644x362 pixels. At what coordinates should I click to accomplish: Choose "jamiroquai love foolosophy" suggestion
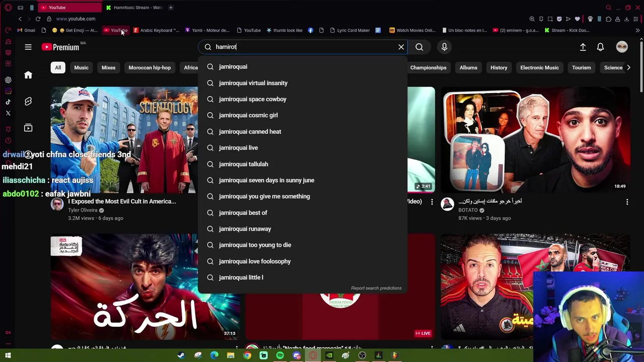coord(302,261)
